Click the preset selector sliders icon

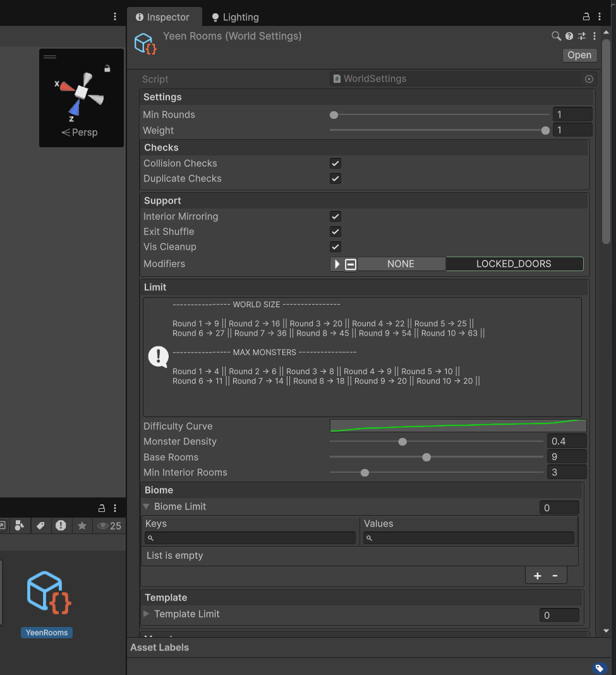[x=582, y=37]
